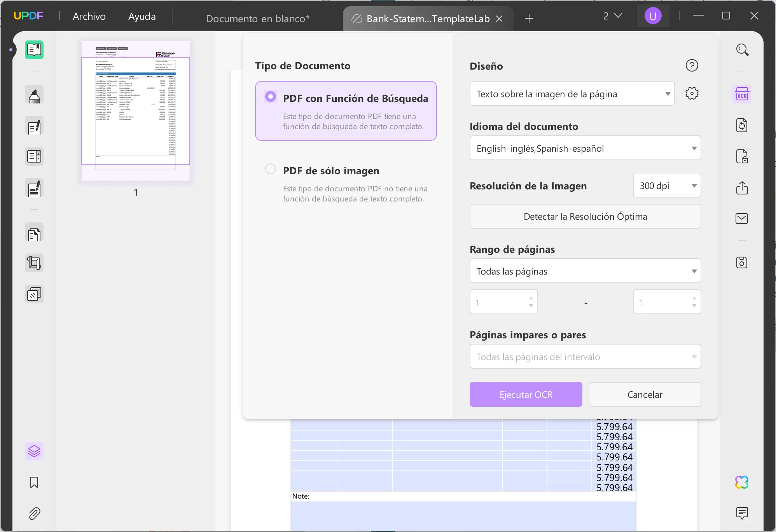Image resolution: width=776 pixels, height=532 pixels.
Task: Open Diseño settings gear icon
Action: click(692, 93)
